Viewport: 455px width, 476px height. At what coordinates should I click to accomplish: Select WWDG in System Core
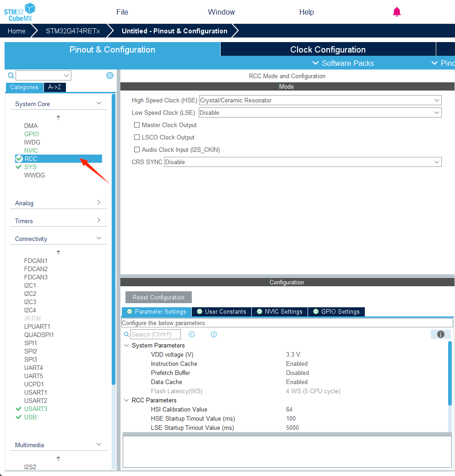coord(34,175)
